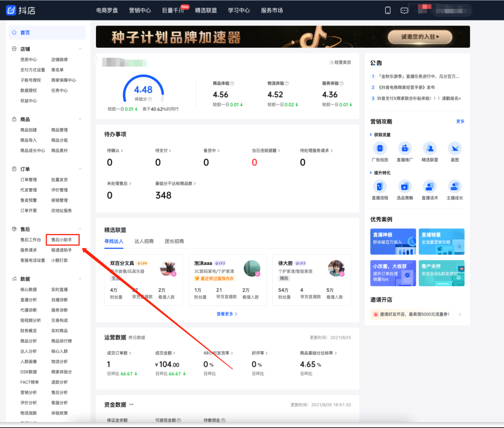The height and width of the screenshot is (428, 504).
Task: Open 当日违规提醒 item
Action: coord(266,151)
